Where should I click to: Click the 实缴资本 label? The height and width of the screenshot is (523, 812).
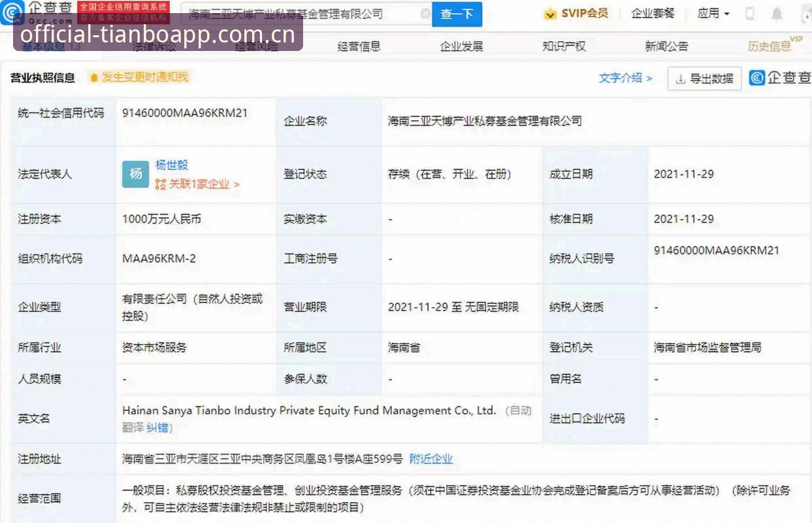coord(305,219)
